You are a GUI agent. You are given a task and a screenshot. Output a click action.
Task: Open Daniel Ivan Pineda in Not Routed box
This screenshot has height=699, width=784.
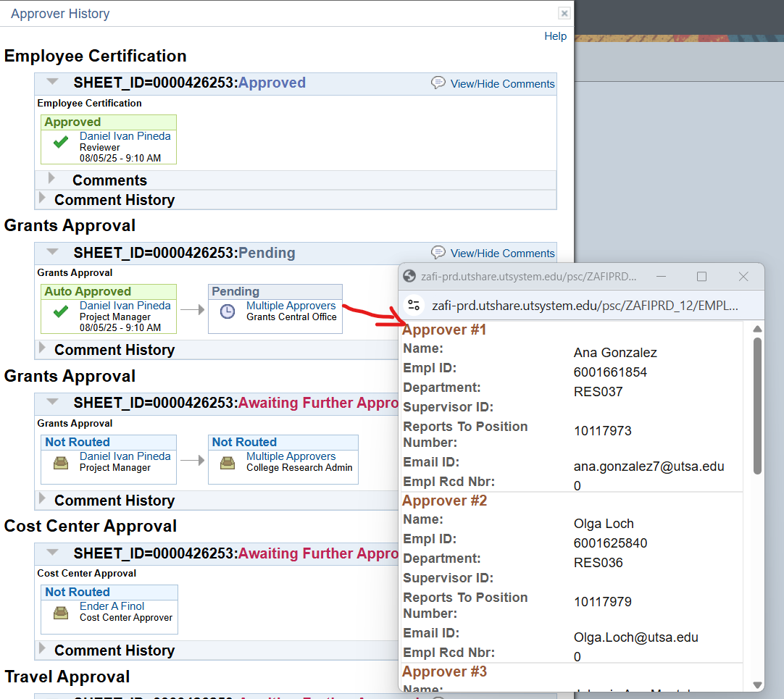point(125,456)
